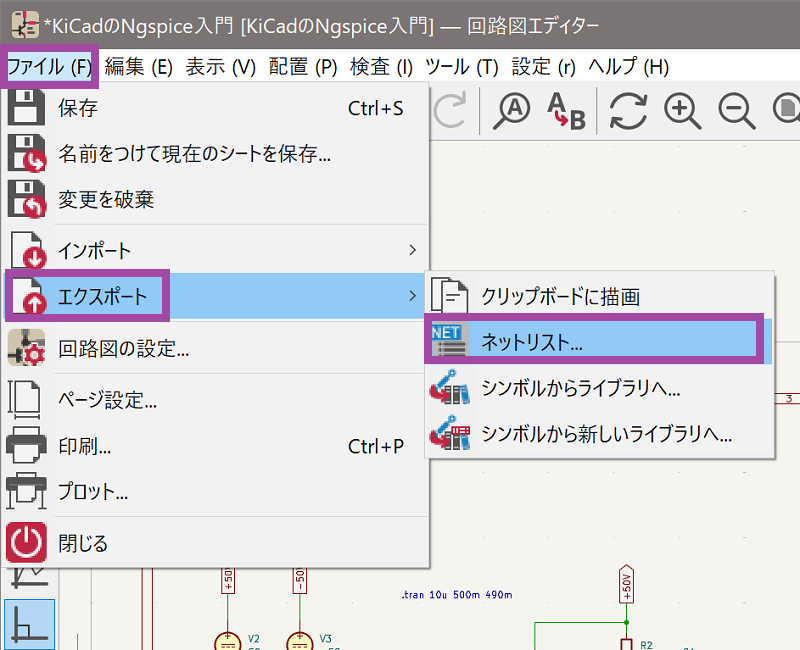800x650 pixels.
Task: Click the save-as disk icon with arrow
Action: (27, 153)
